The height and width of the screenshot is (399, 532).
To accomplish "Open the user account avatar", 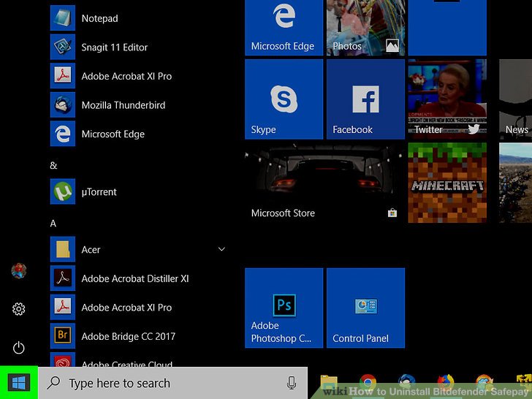I will 19,270.
